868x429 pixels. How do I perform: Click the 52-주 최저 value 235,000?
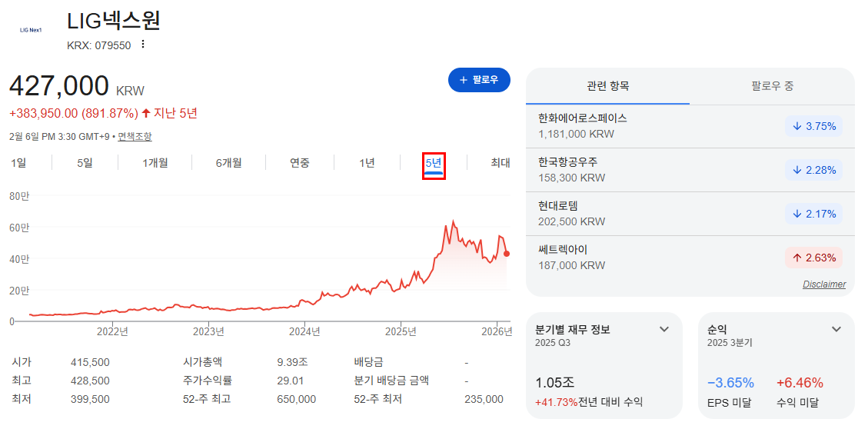pyautogui.click(x=484, y=399)
